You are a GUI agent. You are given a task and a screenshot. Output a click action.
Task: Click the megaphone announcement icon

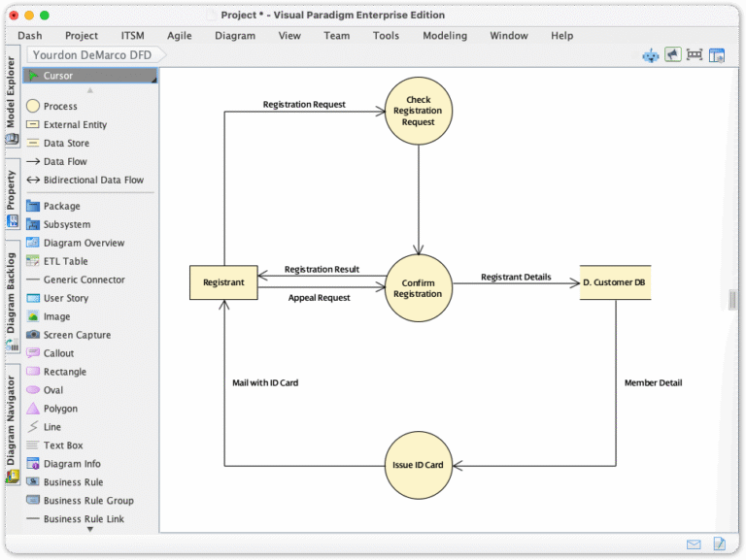(673, 55)
